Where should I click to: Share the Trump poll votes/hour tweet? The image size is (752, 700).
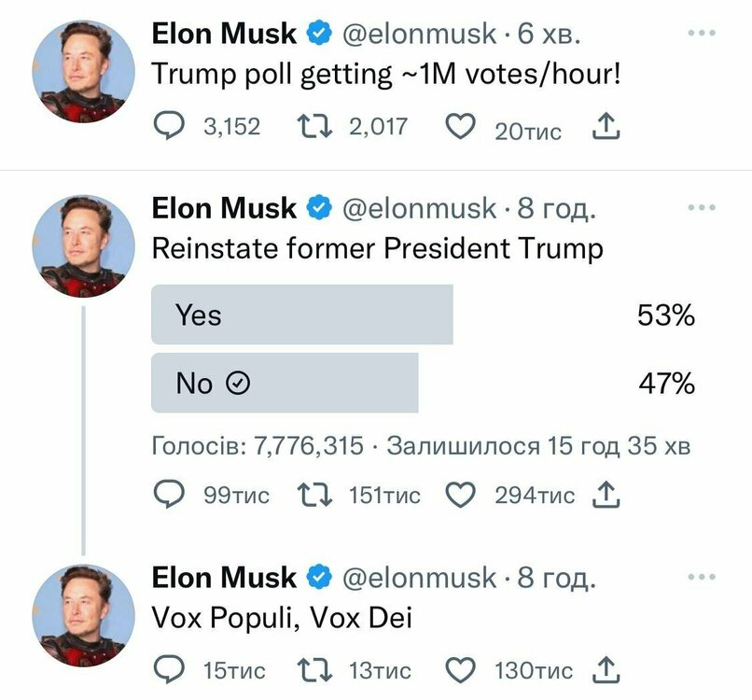pos(606,127)
